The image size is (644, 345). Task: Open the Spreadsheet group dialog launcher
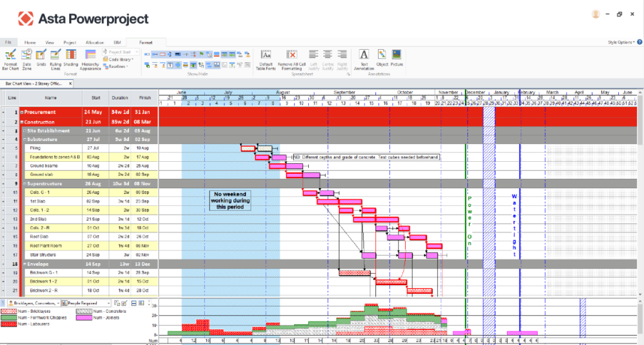coord(348,74)
